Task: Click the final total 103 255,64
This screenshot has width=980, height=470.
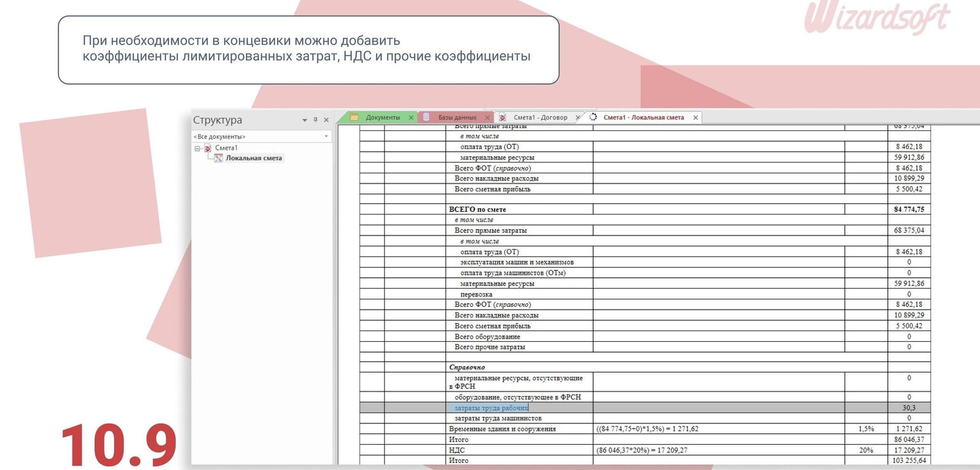Action: 909,460
